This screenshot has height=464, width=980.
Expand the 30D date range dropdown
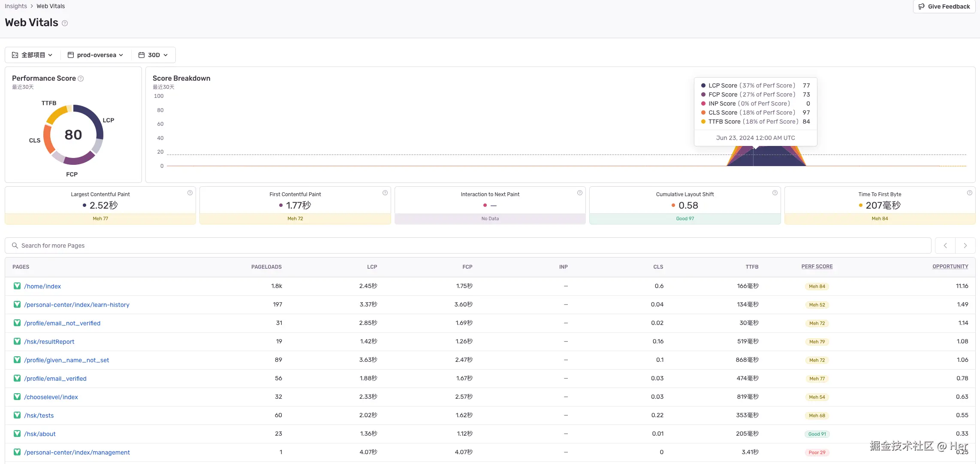click(153, 55)
